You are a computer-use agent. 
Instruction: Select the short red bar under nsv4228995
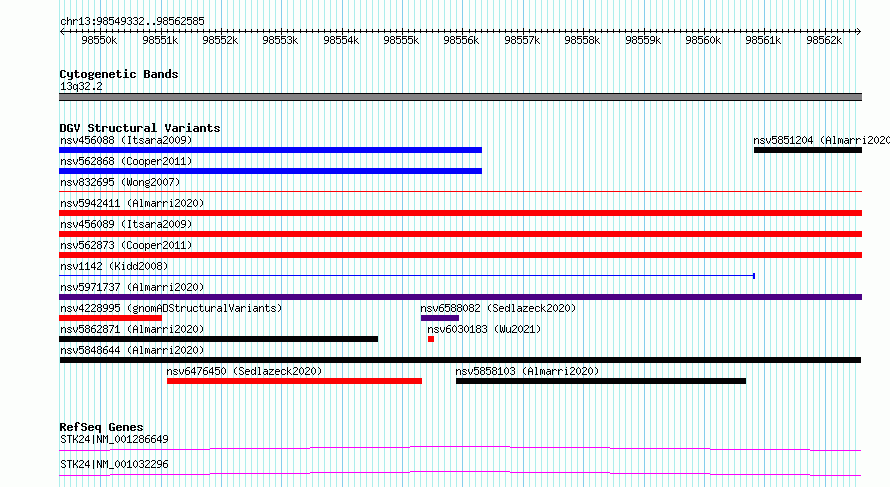tap(110, 318)
